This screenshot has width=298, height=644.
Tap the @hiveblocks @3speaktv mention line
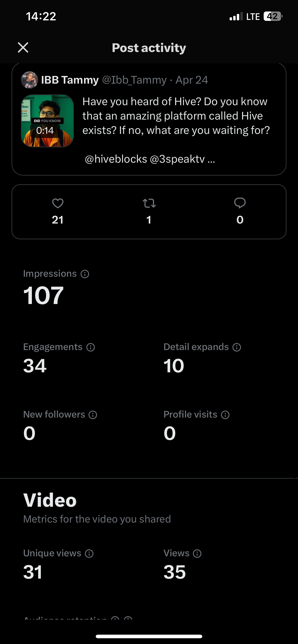pyautogui.click(x=150, y=159)
